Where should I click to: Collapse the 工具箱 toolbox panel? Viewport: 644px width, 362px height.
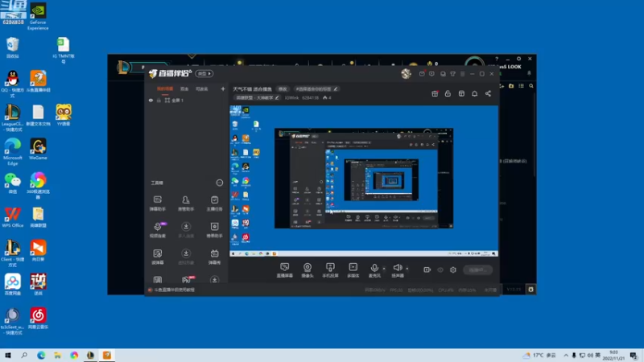(x=220, y=183)
